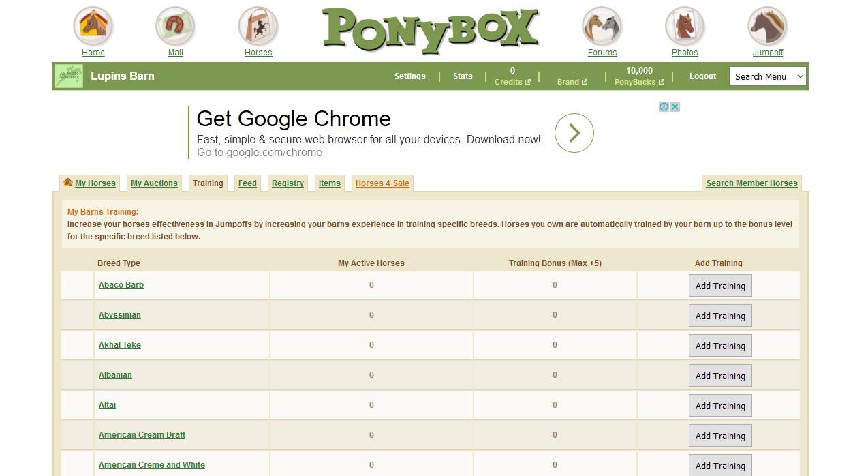Expand the Search Menu dropdown
The width and height of the screenshot is (868, 476).
[x=768, y=76]
